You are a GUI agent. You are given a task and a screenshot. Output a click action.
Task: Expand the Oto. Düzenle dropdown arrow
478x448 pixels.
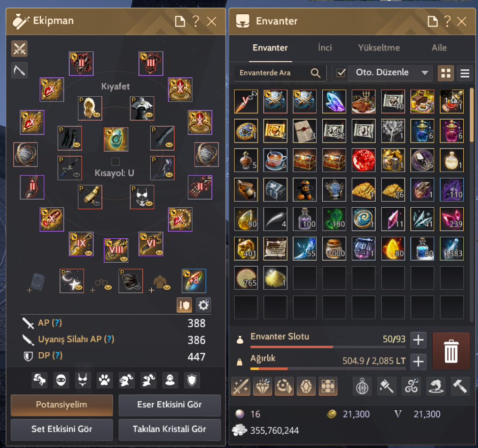pos(425,73)
